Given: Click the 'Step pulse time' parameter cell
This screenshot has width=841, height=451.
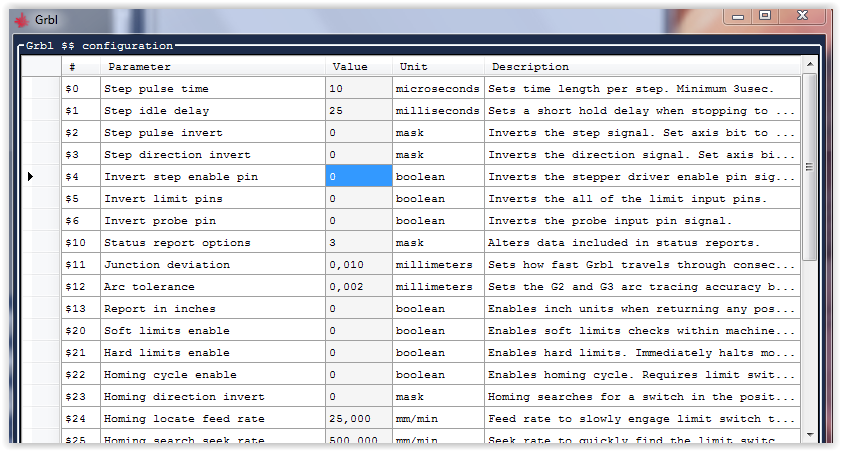Looking at the screenshot, I should (x=213, y=88).
